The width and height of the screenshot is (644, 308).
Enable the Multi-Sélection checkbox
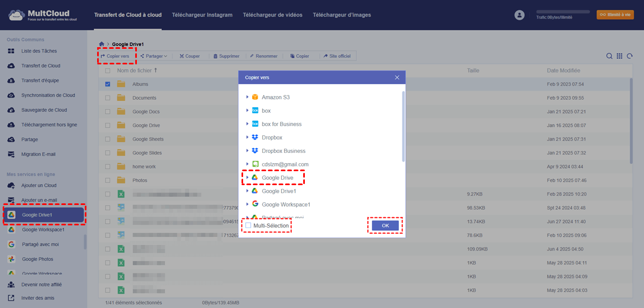pyautogui.click(x=248, y=226)
